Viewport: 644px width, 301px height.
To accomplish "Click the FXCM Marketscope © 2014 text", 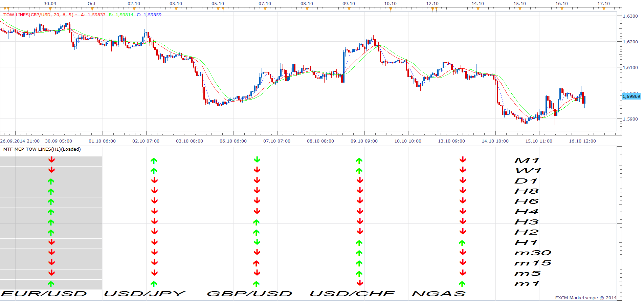I will pyautogui.click(x=586, y=298).
